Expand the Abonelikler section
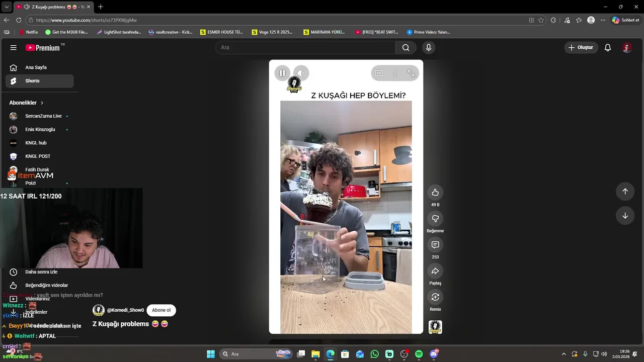 point(26,103)
